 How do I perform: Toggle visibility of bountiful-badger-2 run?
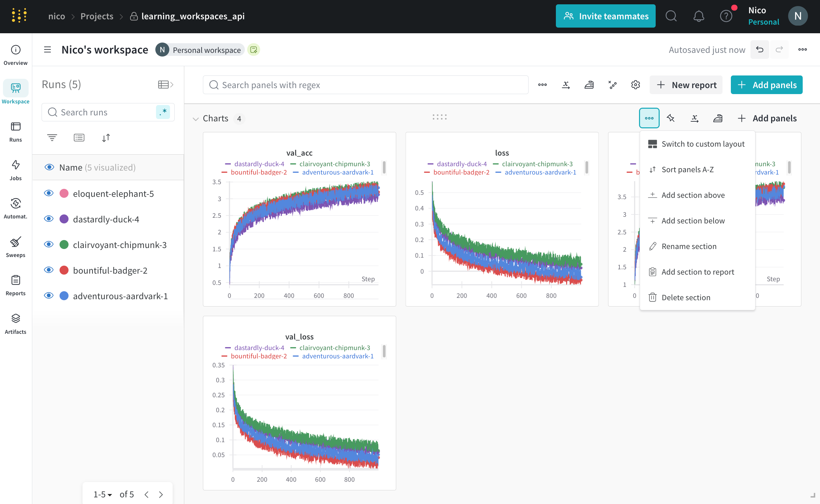[49, 270]
